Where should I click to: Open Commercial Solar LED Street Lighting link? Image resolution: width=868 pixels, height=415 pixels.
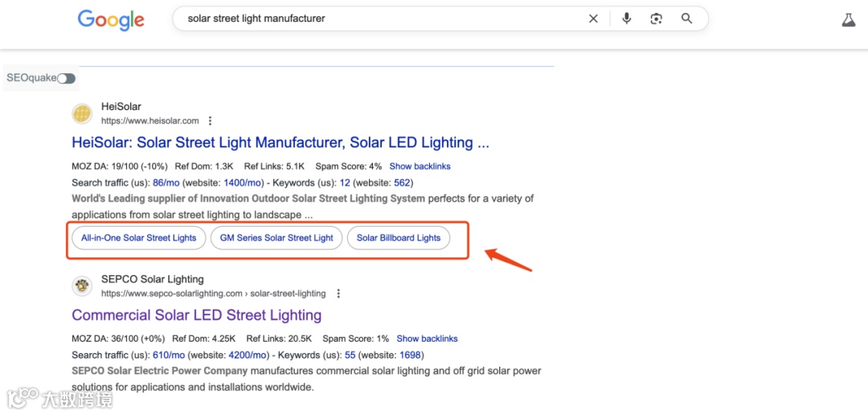pos(196,315)
